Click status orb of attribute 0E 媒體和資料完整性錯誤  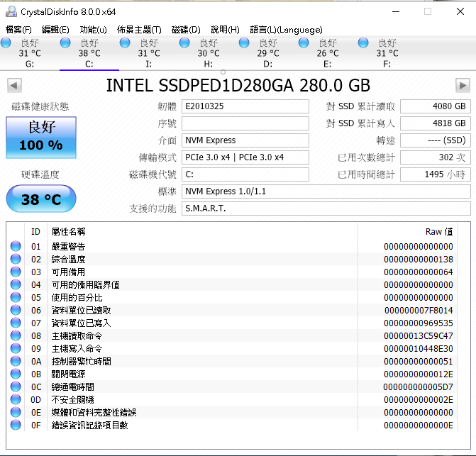pos(16,412)
